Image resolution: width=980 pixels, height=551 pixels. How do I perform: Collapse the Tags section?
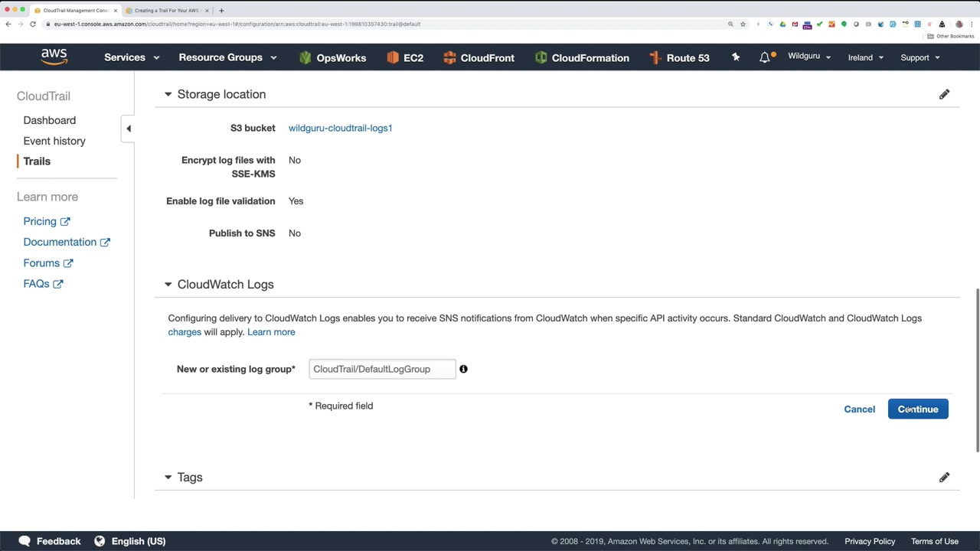click(168, 478)
